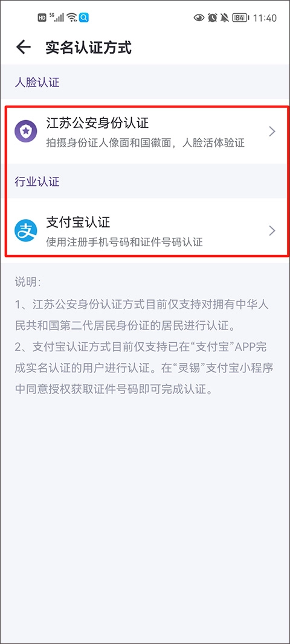Tap the blue search icon in status bar
This screenshot has width=290, height=644.
click(84, 18)
